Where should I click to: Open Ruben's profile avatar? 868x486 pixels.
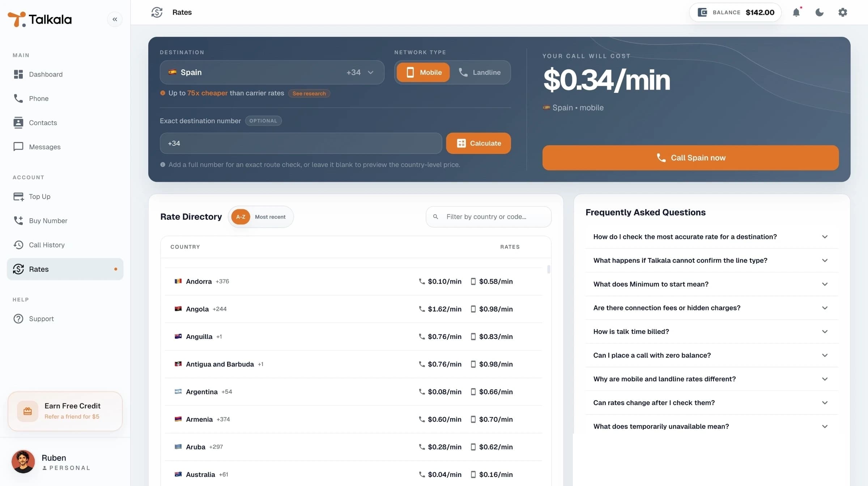click(x=23, y=461)
